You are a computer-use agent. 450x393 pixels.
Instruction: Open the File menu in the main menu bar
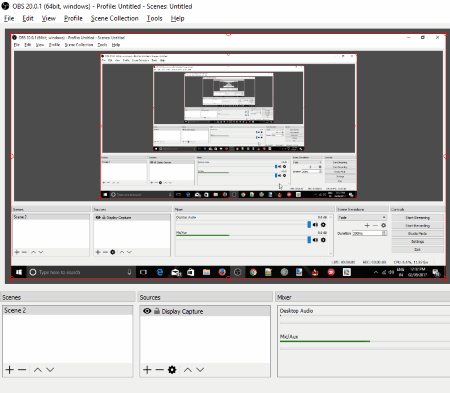9,18
